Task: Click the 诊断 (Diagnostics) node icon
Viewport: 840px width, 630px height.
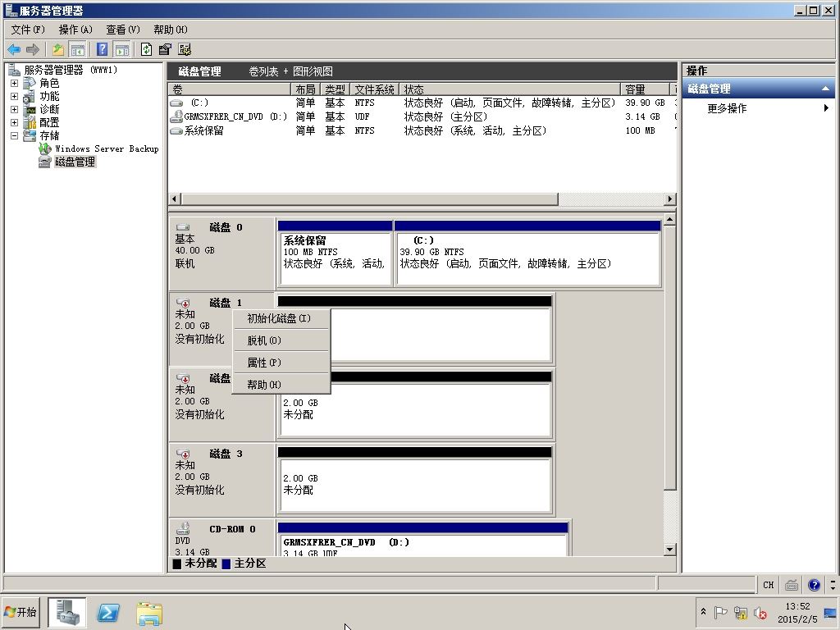Action: coord(30,109)
